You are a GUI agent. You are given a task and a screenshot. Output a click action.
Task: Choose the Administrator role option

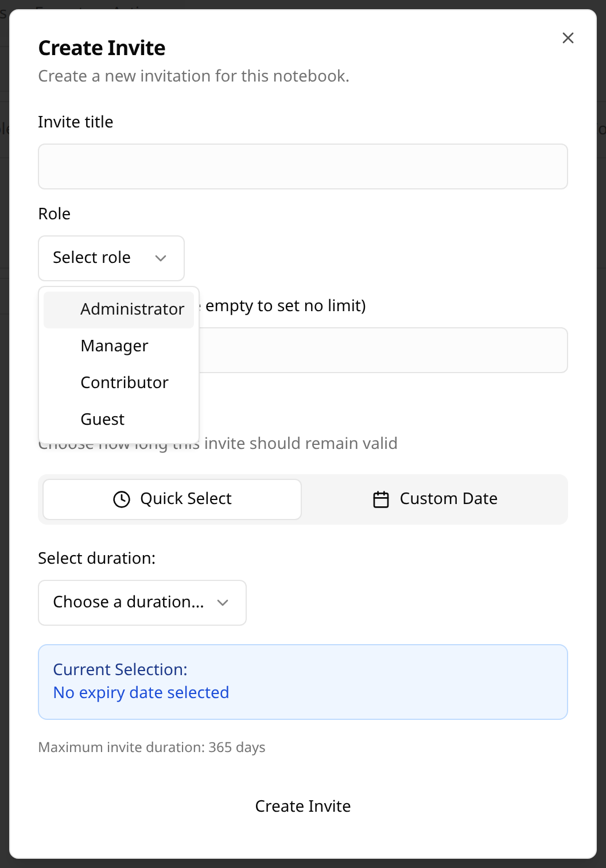click(x=132, y=309)
